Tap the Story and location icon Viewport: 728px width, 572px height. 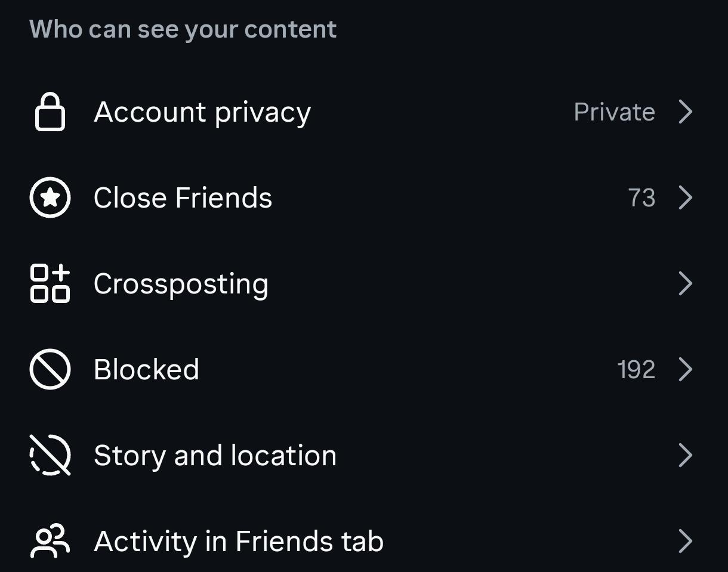pyautogui.click(x=50, y=455)
